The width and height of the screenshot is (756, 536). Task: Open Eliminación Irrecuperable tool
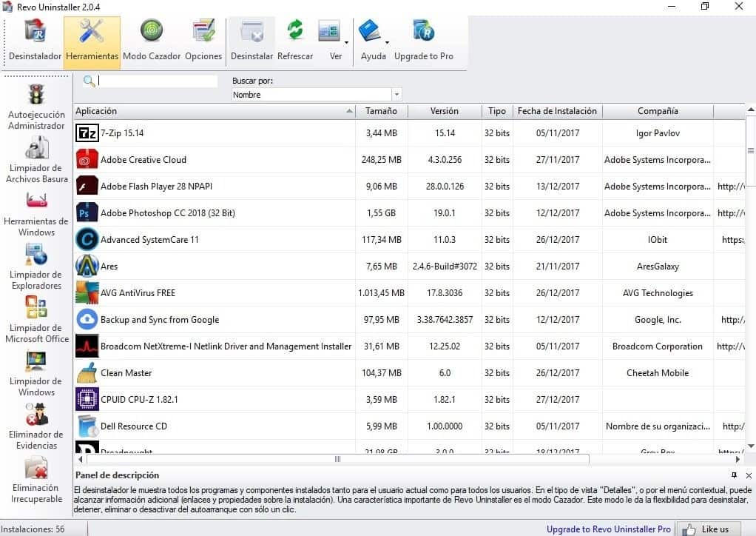click(36, 480)
